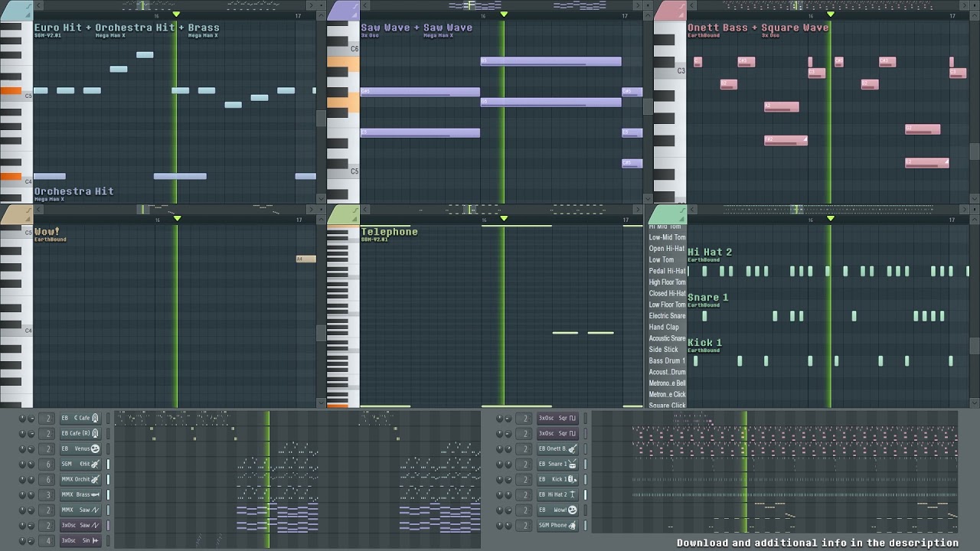Image resolution: width=980 pixels, height=551 pixels.
Task: Select the Closed Hi-Hat drum row label
Action: coord(668,293)
